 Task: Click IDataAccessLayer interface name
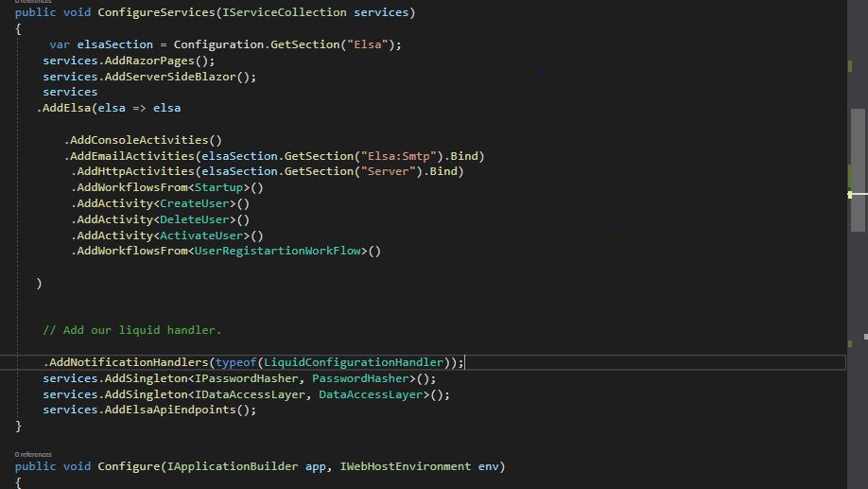pos(250,394)
